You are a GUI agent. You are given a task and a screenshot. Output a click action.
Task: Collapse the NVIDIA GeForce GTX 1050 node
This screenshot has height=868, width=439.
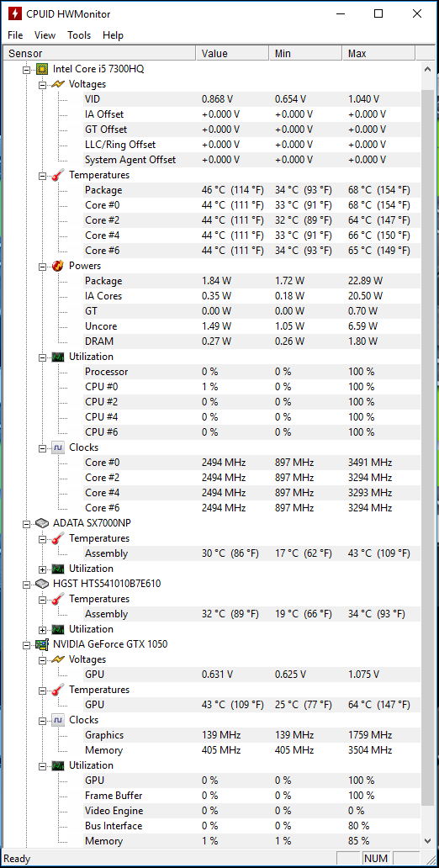point(25,644)
